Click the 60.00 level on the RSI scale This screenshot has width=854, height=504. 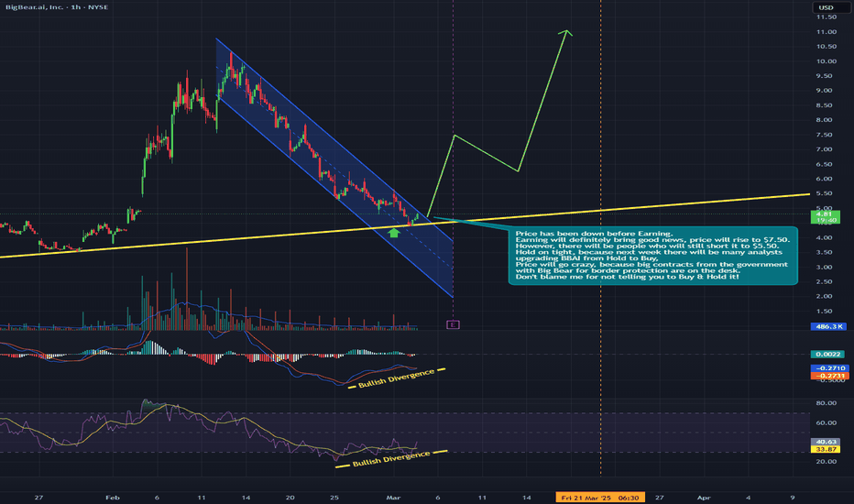tap(827, 422)
